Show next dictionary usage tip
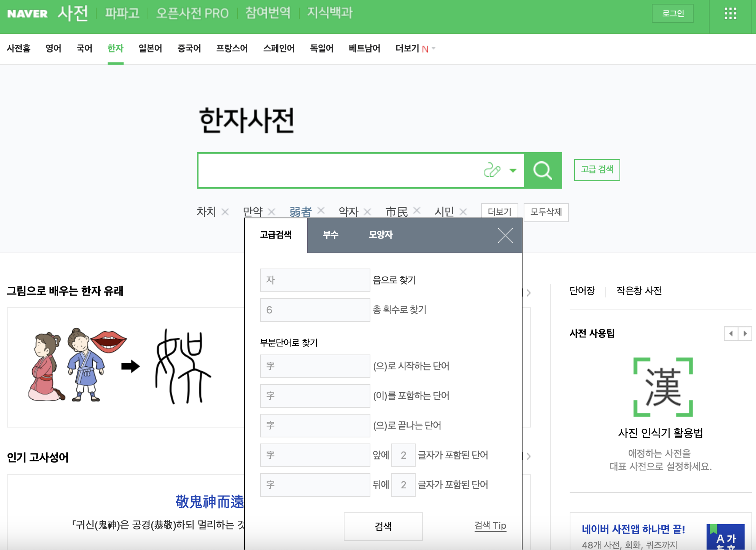Image resolution: width=756 pixels, height=550 pixels. [745, 334]
